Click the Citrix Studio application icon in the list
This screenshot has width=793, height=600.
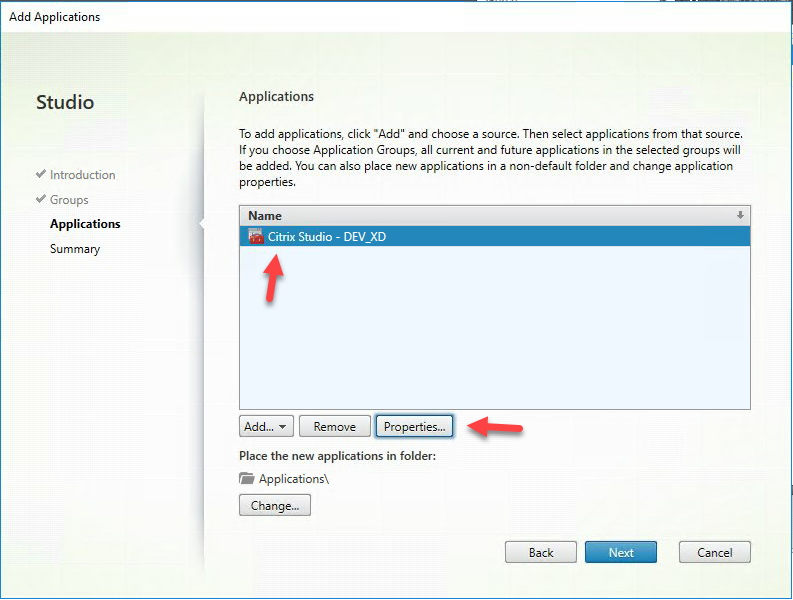pos(256,236)
